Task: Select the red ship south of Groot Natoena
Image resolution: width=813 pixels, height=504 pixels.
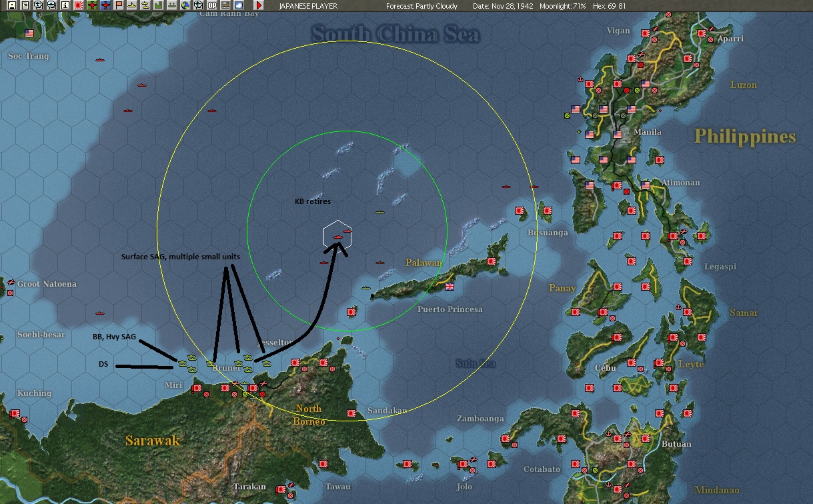Action: click(x=100, y=313)
